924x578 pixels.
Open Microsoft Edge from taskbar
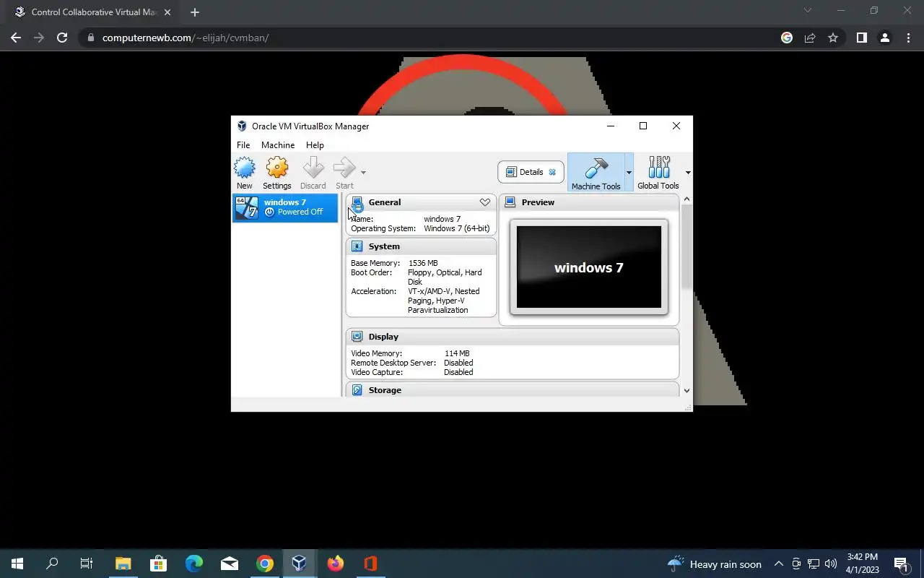tap(193, 564)
